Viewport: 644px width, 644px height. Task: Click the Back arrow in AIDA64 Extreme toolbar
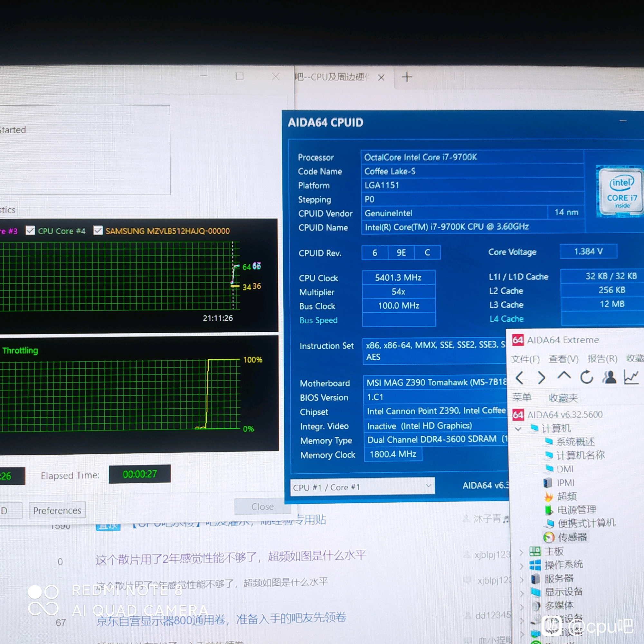pos(519,378)
